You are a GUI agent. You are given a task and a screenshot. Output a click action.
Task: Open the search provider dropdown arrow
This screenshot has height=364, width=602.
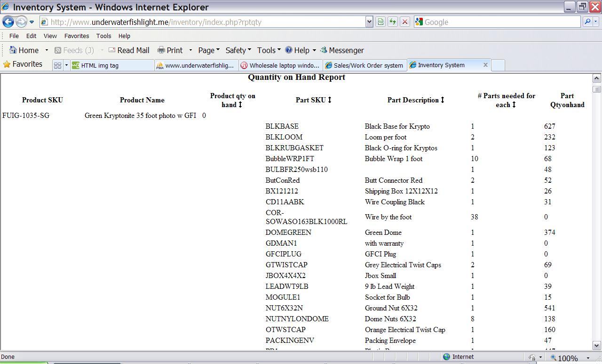[x=597, y=22]
